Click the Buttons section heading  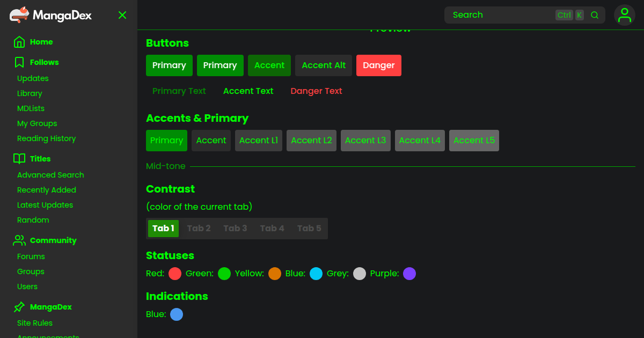point(167,43)
